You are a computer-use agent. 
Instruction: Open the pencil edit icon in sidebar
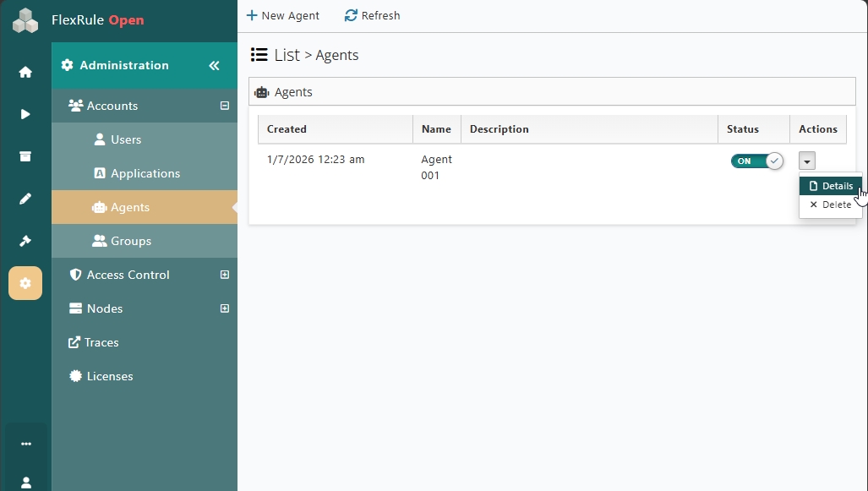[25, 199]
